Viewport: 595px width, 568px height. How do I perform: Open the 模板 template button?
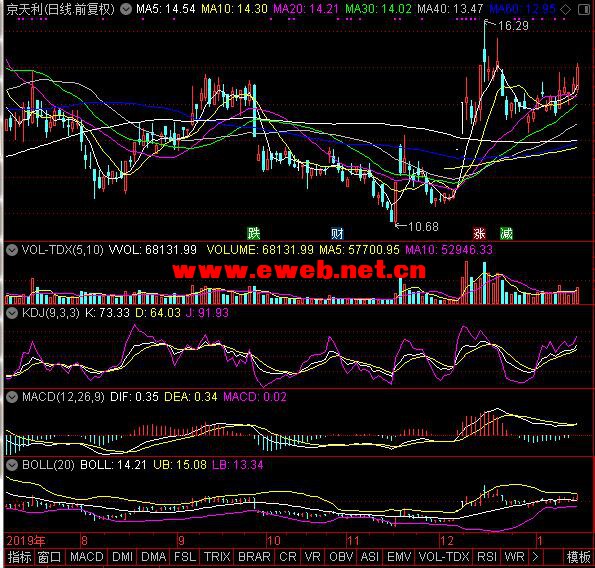(x=578, y=557)
